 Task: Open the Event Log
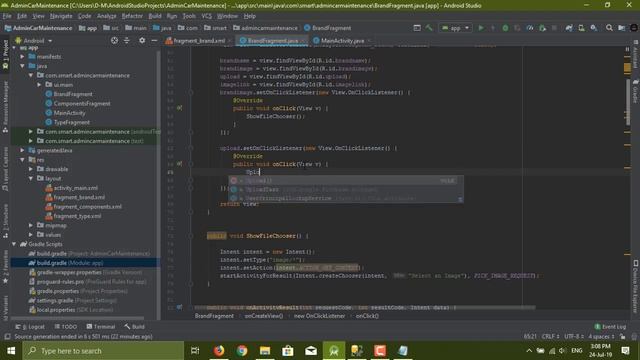pos(611,327)
